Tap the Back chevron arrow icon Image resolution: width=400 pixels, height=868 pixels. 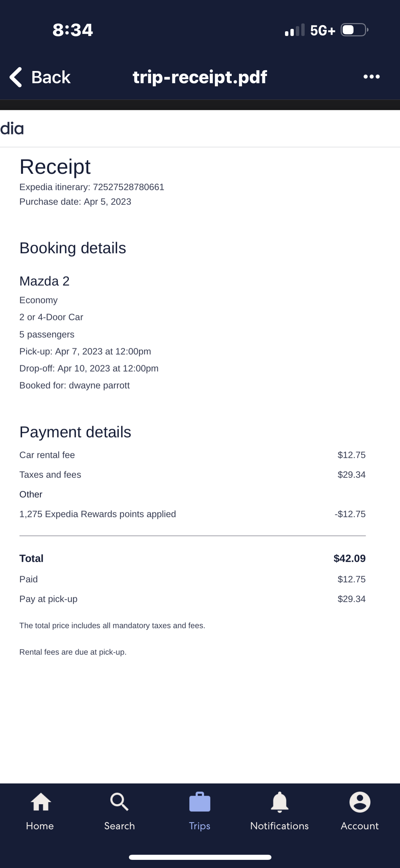pos(16,77)
